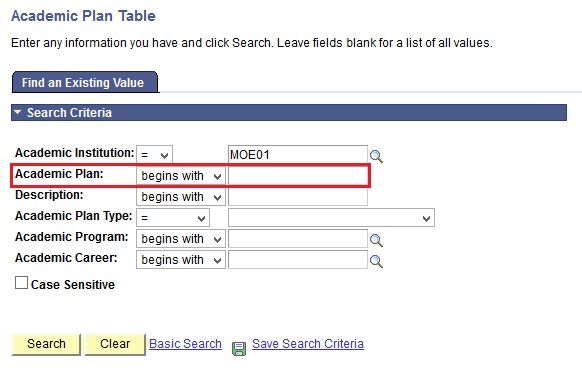Open Academic Career operator dropdown
582x371 pixels.
coord(181,260)
